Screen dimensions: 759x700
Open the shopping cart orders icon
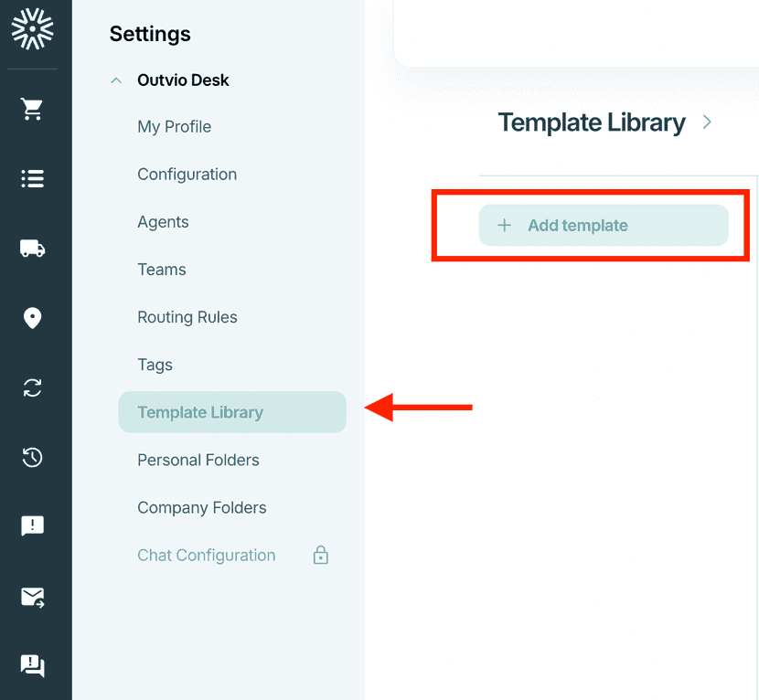32,109
